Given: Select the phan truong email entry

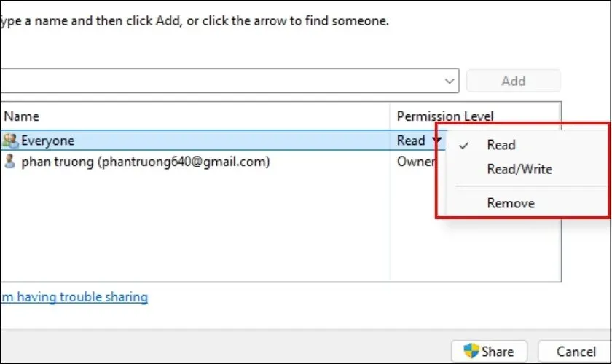Looking at the screenshot, I should click(146, 162).
